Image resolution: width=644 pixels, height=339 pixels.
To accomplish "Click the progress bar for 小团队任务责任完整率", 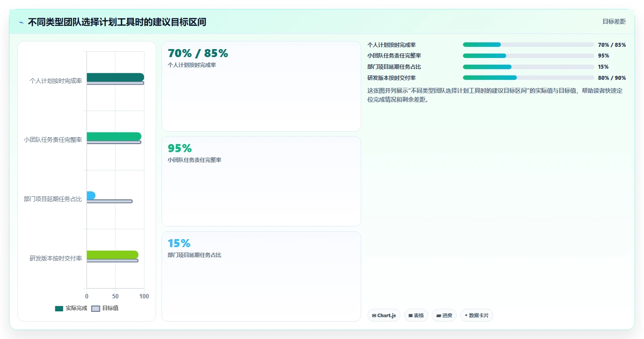I will pos(528,56).
